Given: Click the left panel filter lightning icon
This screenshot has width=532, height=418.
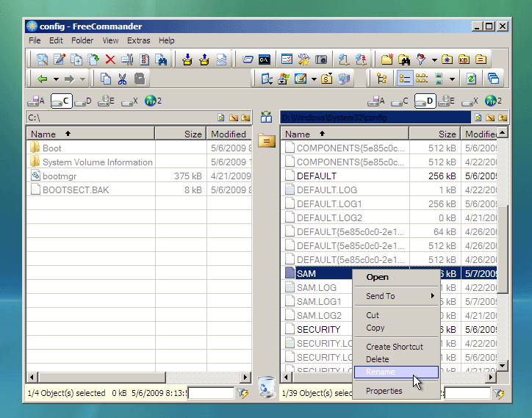Looking at the screenshot, I should pyautogui.click(x=243, y=393).
